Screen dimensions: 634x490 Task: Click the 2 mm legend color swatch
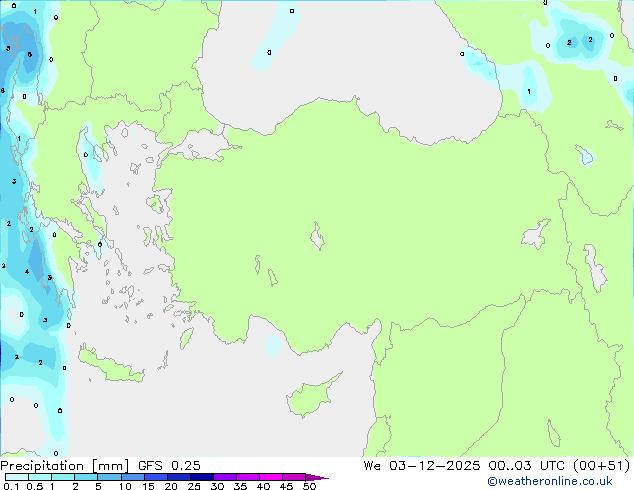(86, 477)
